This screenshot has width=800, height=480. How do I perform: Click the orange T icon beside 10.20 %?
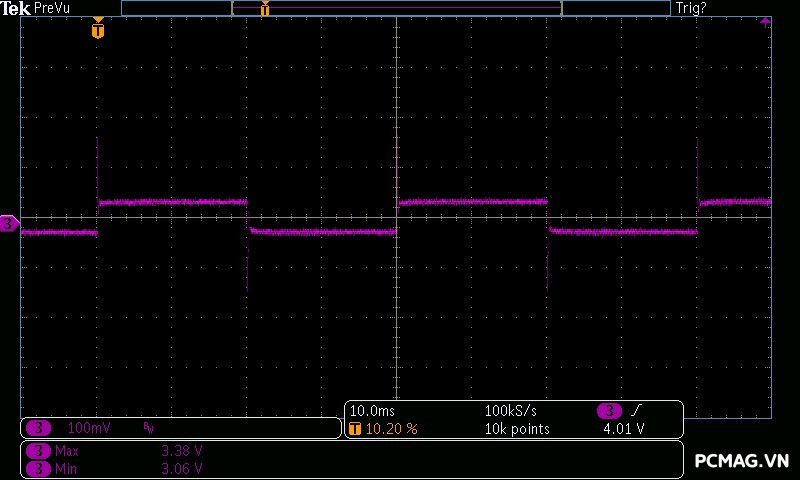(x=355, y=429)
